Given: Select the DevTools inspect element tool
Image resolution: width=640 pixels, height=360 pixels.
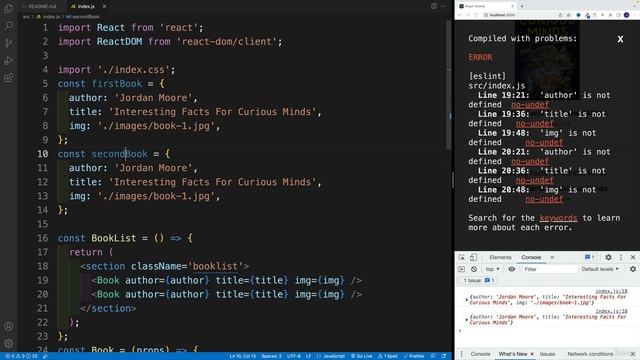Looking at the screenshot, I should click(462, 258).
